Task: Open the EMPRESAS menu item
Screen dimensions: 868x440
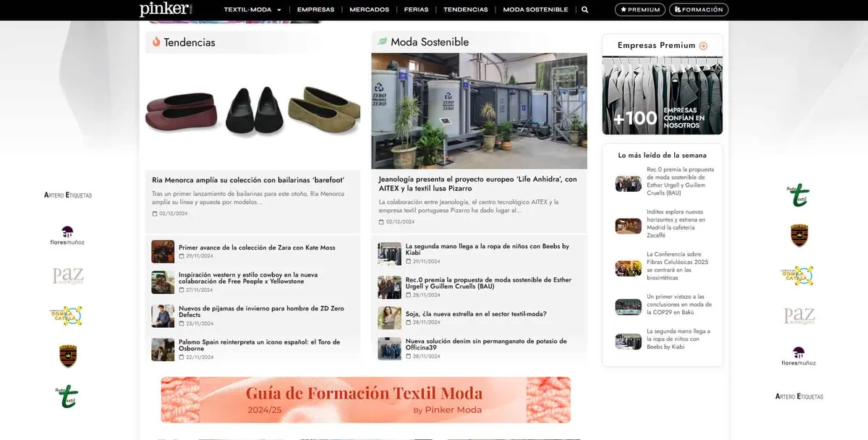Action: [x=315, y=10]
